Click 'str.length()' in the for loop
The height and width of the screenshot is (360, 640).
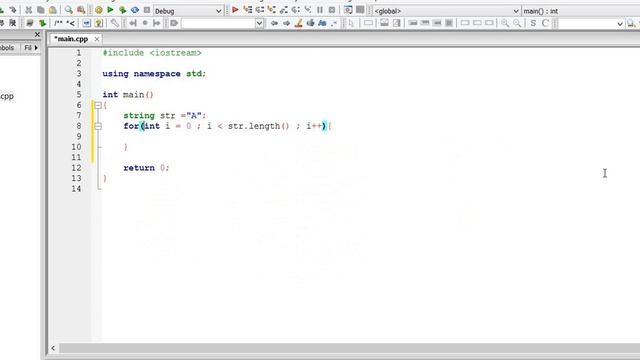pos(258,126)
